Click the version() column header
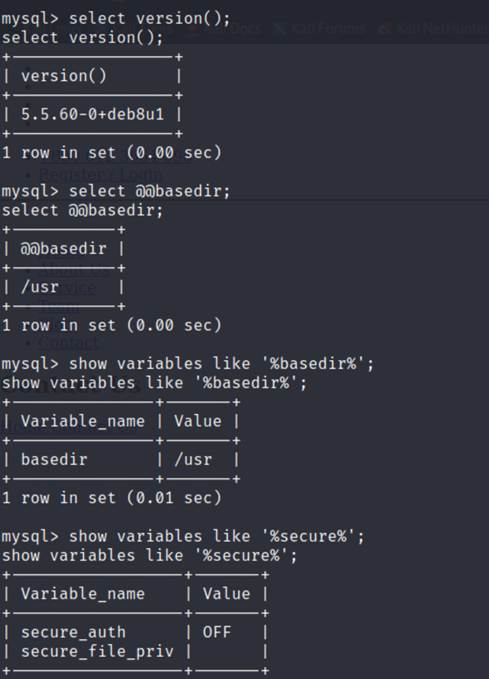Viewport: 489px width, 679px height. tap(64, 76)
